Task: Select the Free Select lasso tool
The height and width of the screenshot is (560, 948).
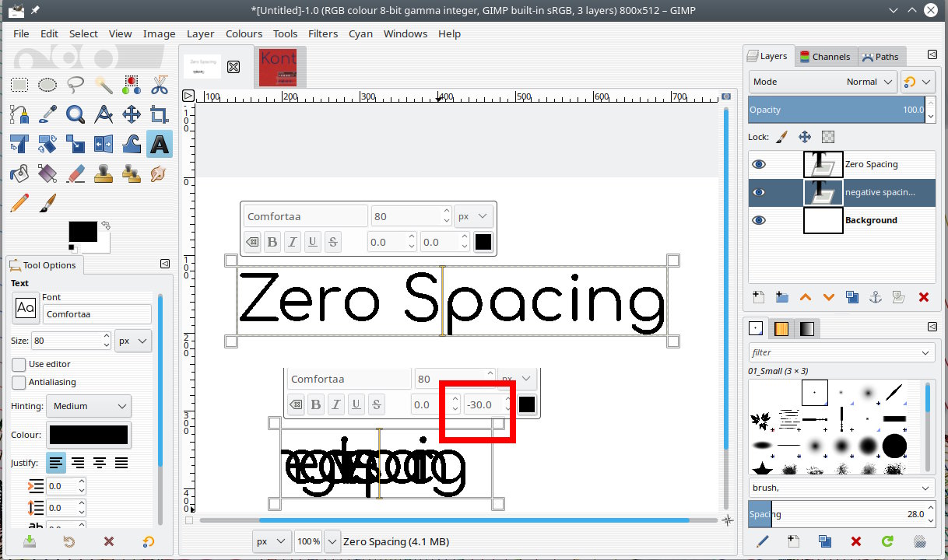Action: [75, 86]
